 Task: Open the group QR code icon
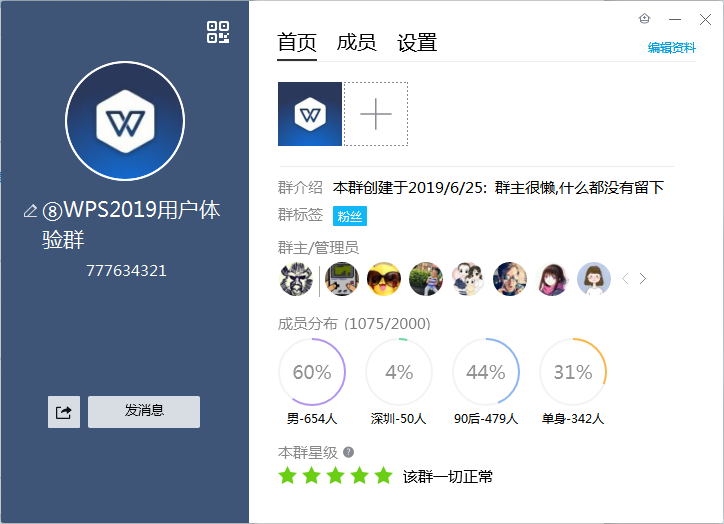pos(217,32)
